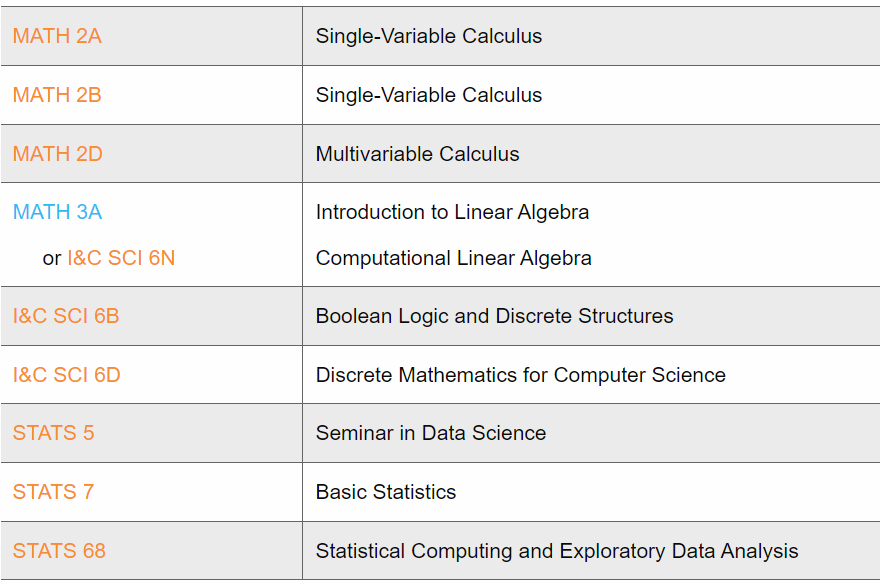Click Discrete Mathematics for Computer Science title

pos(520,376)
